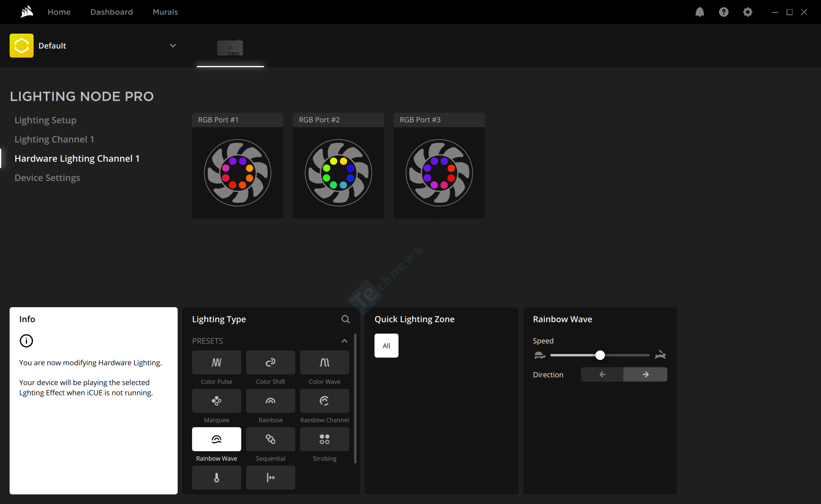Select the Rainbow preset

tap(270, 401)
